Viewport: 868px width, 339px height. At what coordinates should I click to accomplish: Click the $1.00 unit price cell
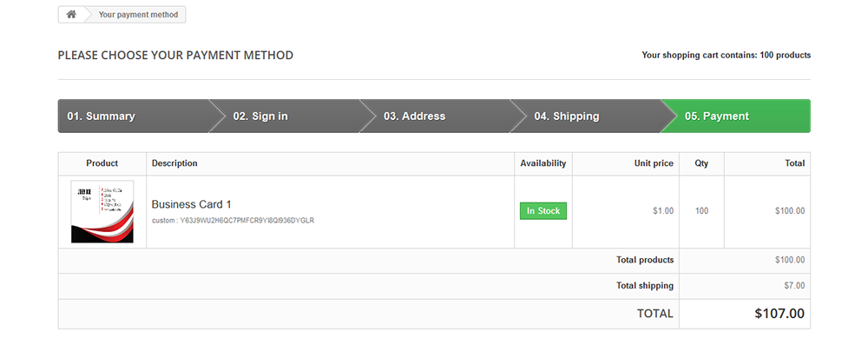coord(663,211)
